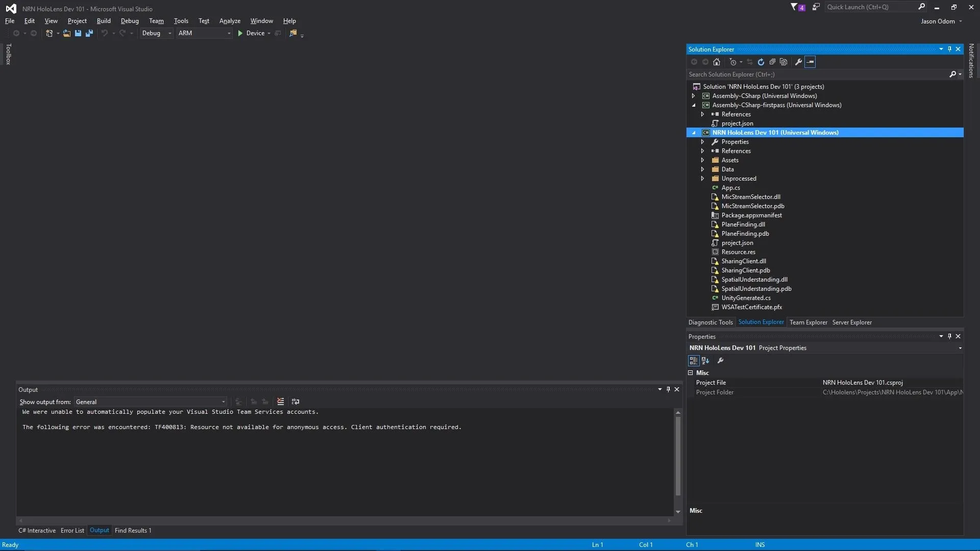Select the SharingClient.dll file
This screenshot has height=551, width=980.
(743, 261)
